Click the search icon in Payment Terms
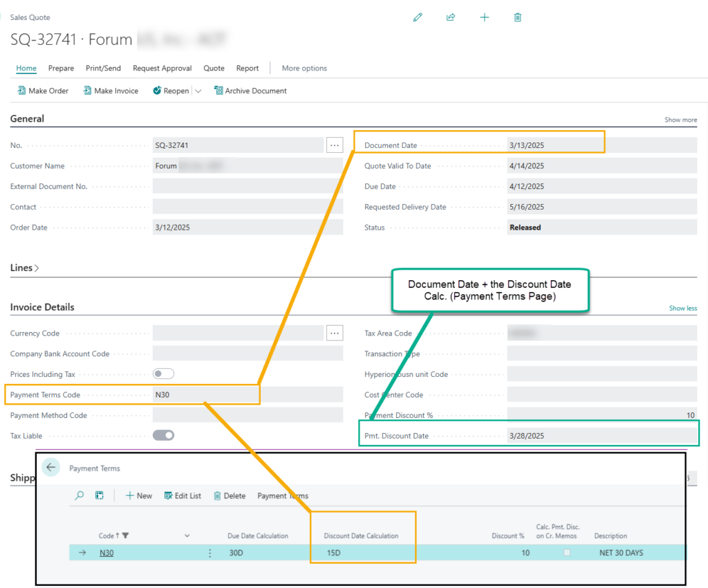708x588 pixels. (79, 495)
